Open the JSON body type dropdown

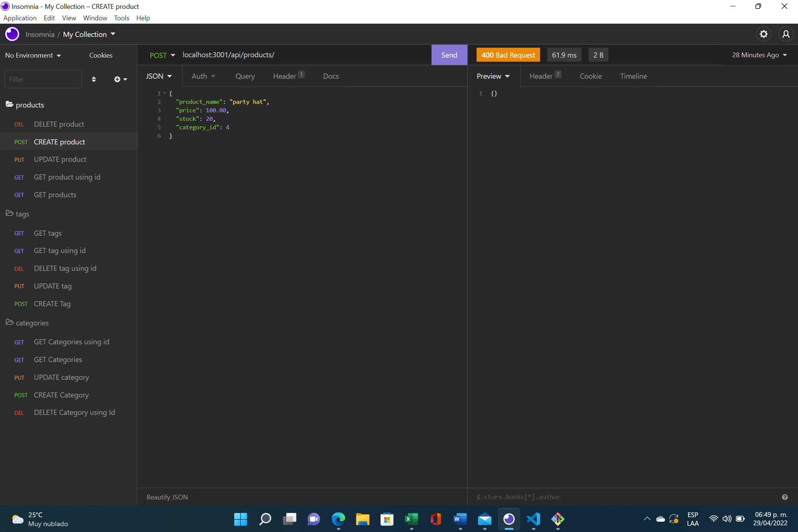159,76
